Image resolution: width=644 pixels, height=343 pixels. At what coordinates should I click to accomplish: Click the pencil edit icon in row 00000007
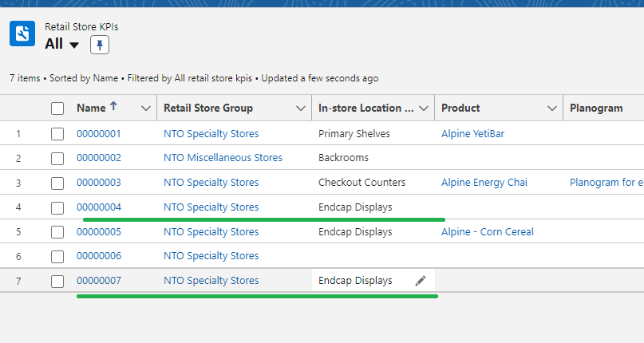421,281
